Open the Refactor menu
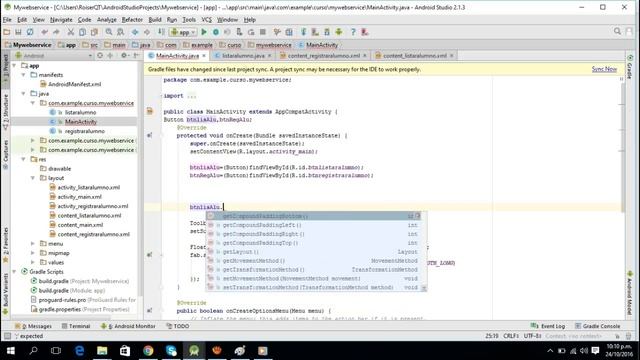Image resolution: width=640 pixels, height=360 pixels. point(132,20)
